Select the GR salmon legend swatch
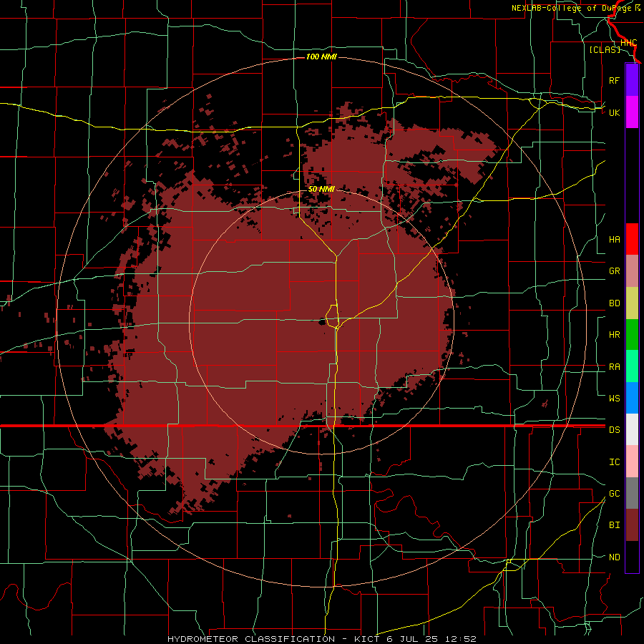 pyautogui.click(x=632, y=271)
